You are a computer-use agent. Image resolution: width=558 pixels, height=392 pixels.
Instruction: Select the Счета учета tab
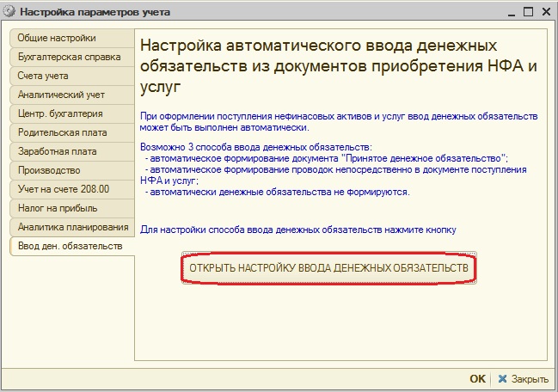click(72, 76)
